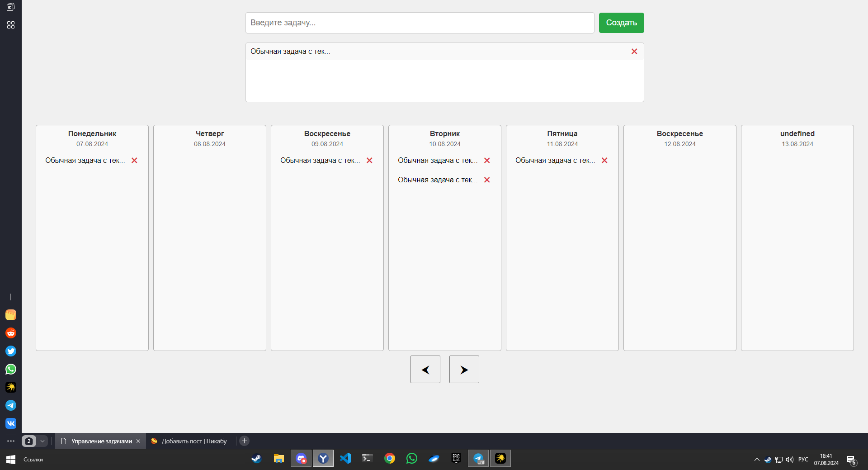
Task: Open Telegram in the browser sidebar
Action: (11, 405)
